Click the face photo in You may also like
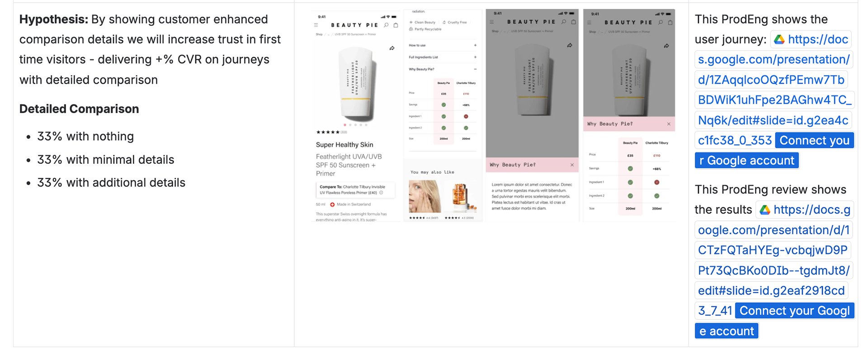Screen dimensions: 868x352 pyautogui.click(x=425, y=196)
